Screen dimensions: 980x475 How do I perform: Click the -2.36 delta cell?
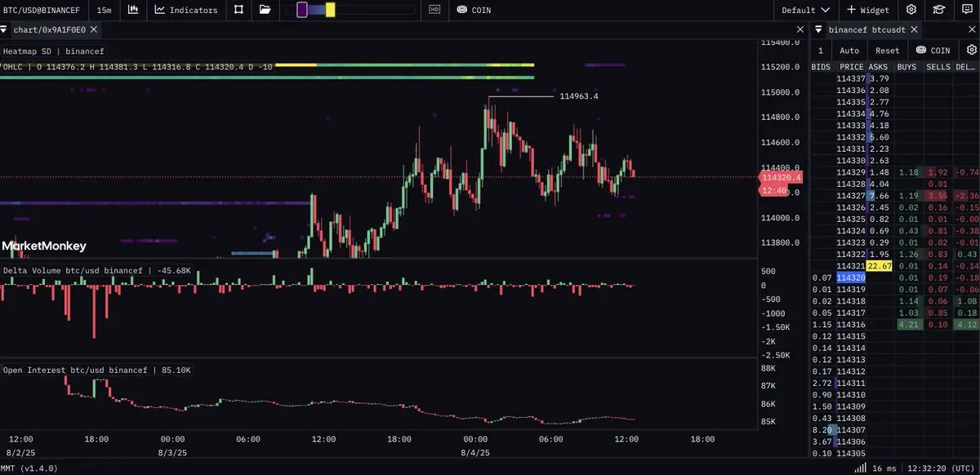(x=967, y=196)
